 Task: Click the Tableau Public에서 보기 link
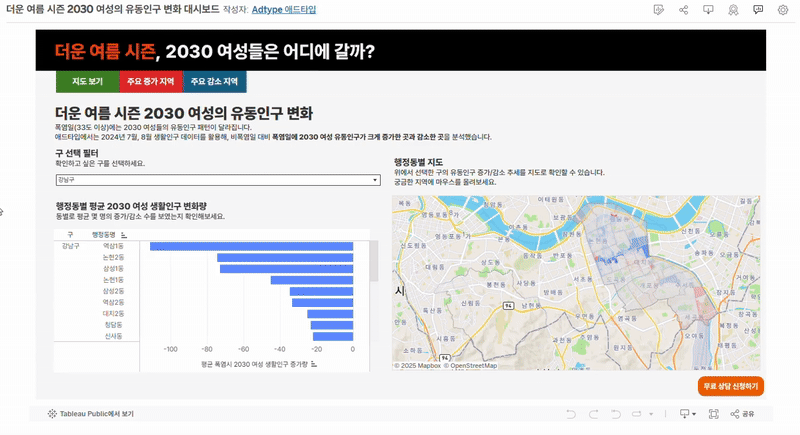(x=96, y=414)
